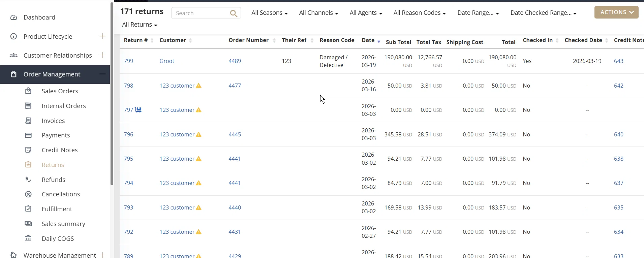Open Daily COGS menu item
The width and height of the screenshot is (644, 258).
point(58,238)
